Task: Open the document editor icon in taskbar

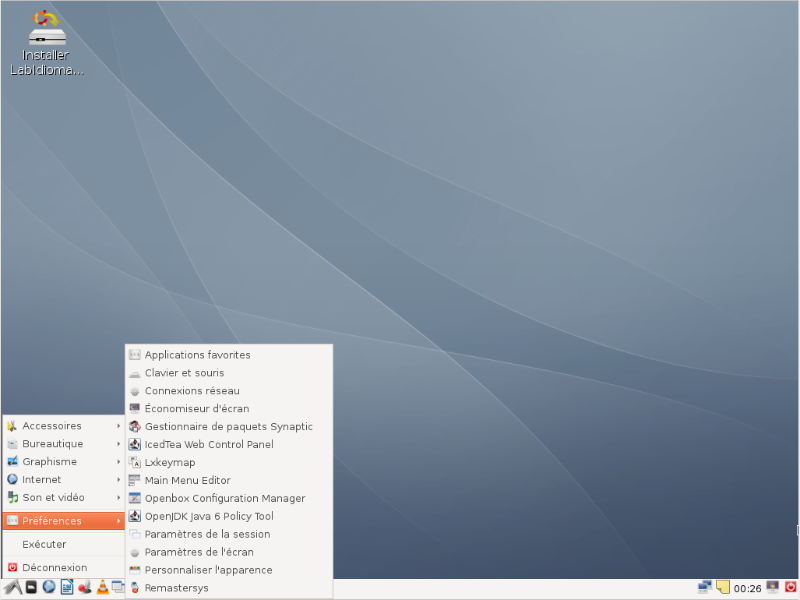Action: click(66, 587)
